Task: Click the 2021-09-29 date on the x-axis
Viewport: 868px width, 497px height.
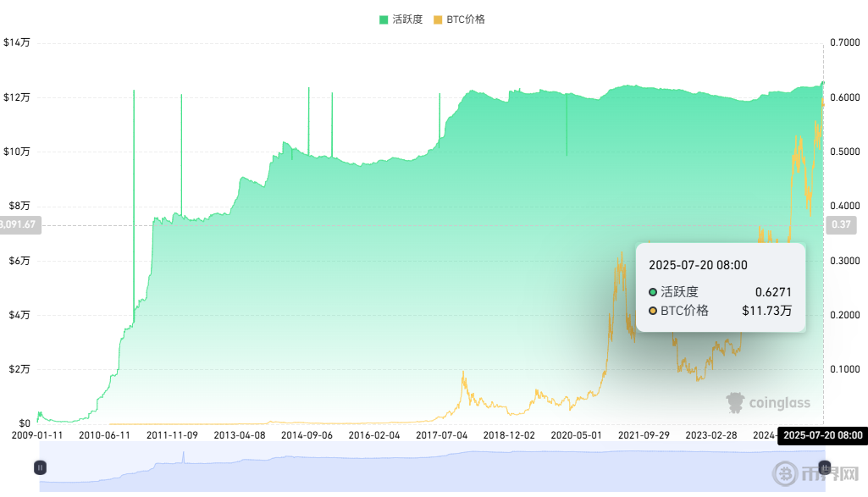Action: [644, 434]
